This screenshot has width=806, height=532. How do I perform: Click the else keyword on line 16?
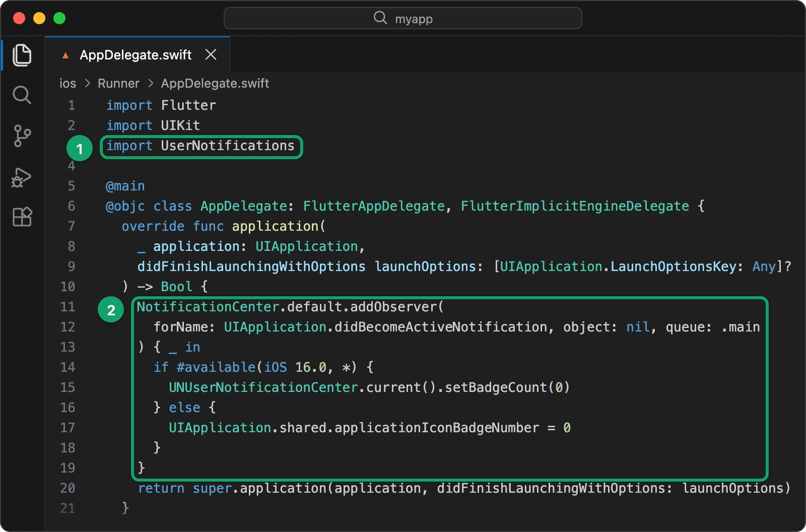[x=184, y=408]
